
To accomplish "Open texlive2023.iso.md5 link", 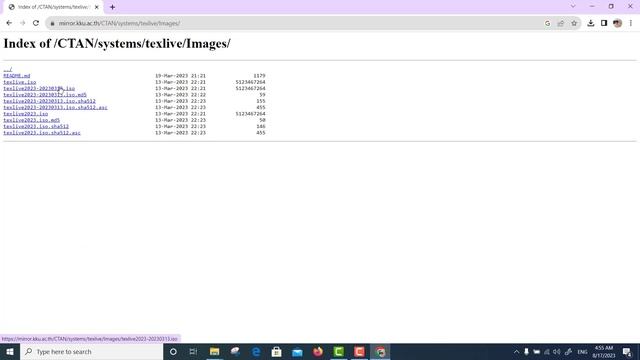I will click(x=31, y=120).
